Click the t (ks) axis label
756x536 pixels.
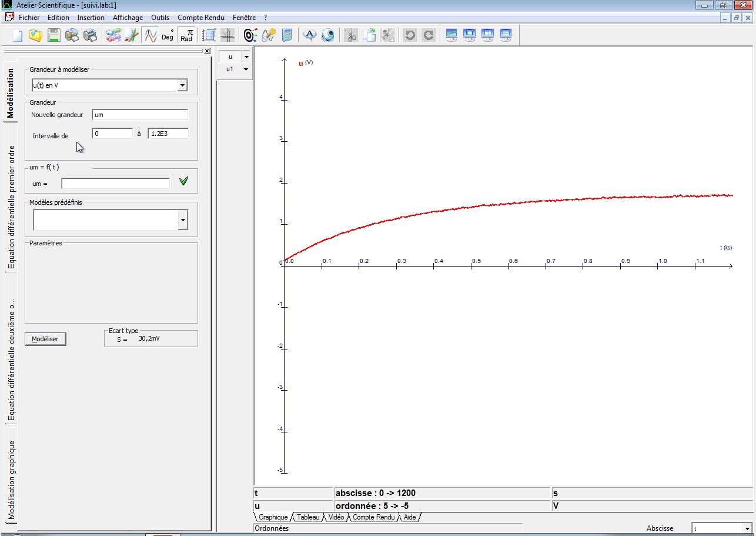click(726, 248)
